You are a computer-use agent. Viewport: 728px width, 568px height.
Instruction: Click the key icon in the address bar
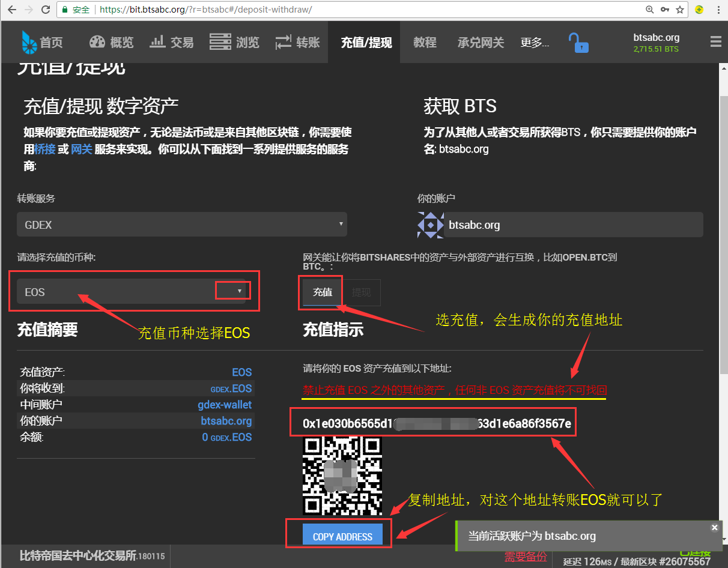click(x=665, y=10)
